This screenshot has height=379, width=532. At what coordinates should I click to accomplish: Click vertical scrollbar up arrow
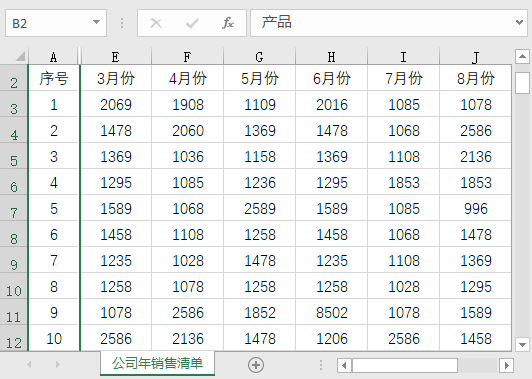pos(522,56)
